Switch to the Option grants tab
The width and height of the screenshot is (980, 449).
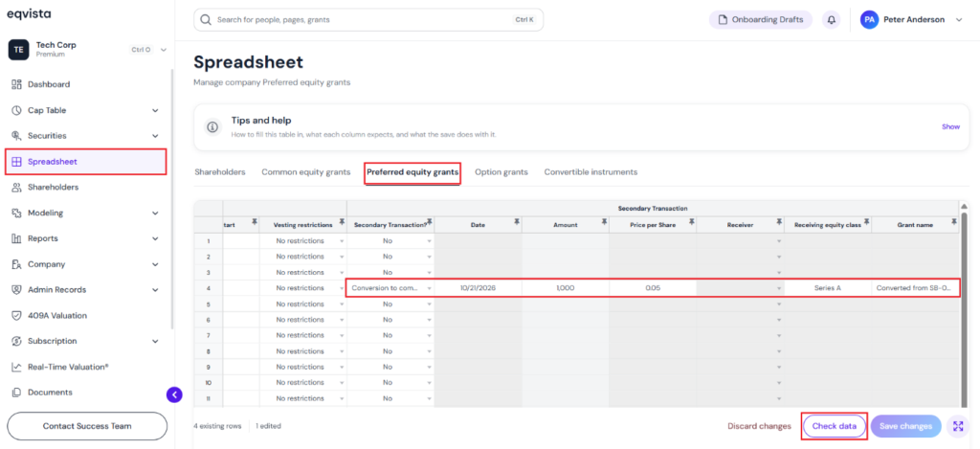coord(501,172)
